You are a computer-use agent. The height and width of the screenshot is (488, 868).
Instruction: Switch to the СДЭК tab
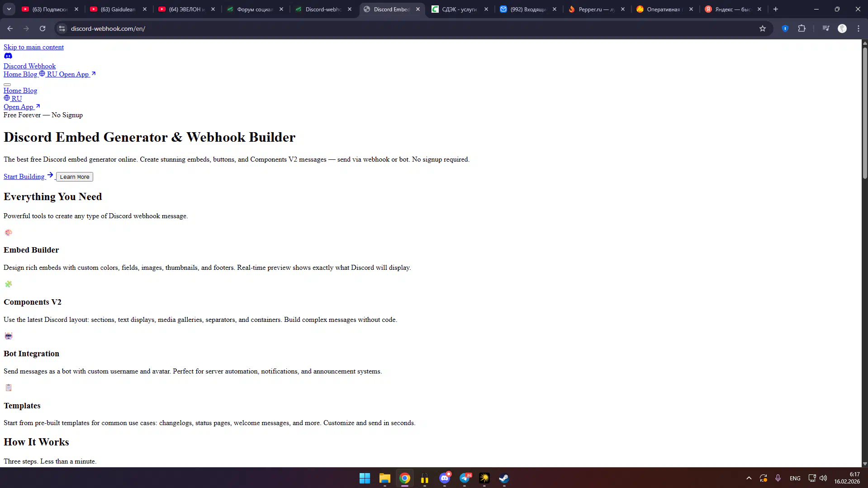[459, 9]
